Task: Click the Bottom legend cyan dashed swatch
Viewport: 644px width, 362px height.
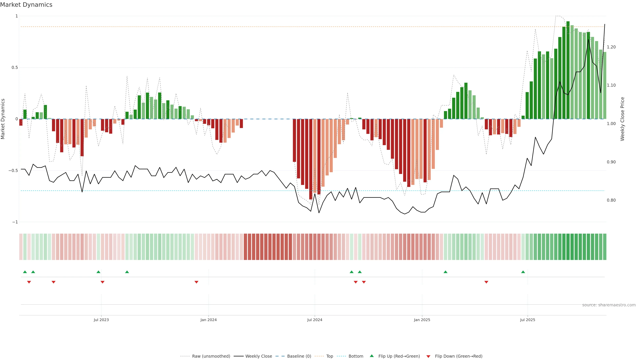Action: pyautogui.click(x=341, y=356)
